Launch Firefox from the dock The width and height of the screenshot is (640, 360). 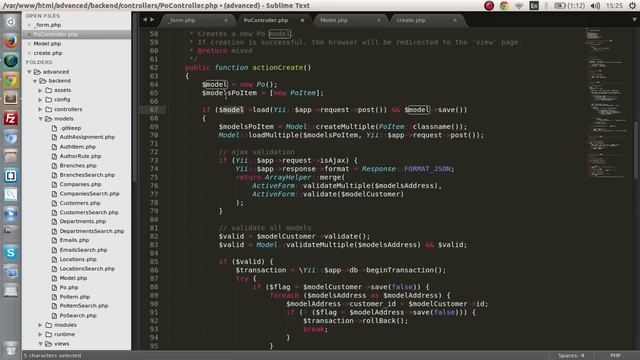(11, 41)
